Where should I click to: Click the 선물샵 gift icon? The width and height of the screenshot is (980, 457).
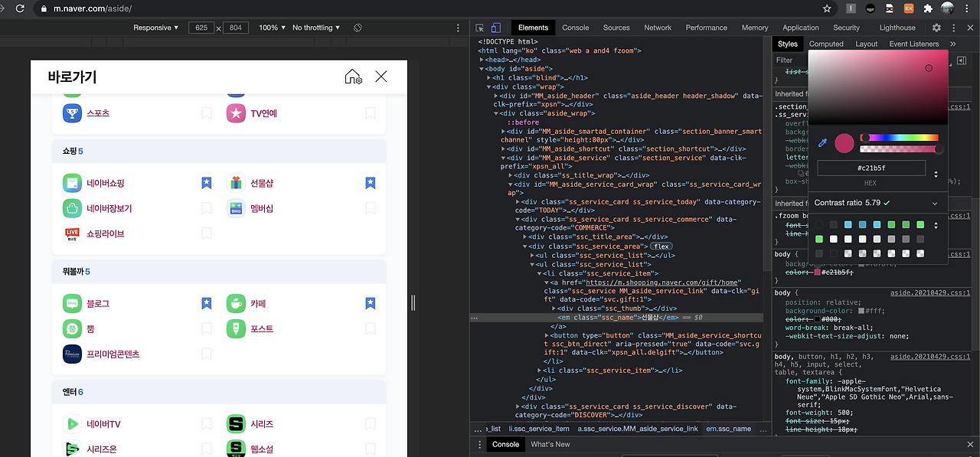[236, 183]
